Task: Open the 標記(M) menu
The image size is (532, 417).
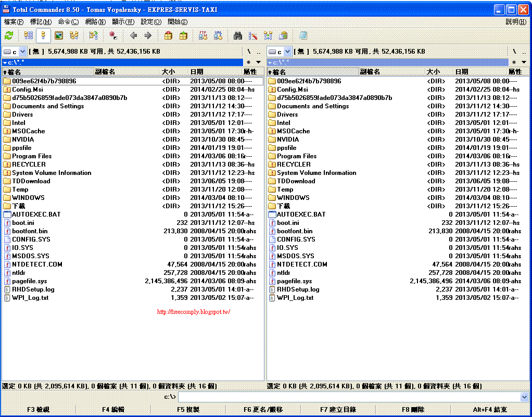Action: coord(41,22)
